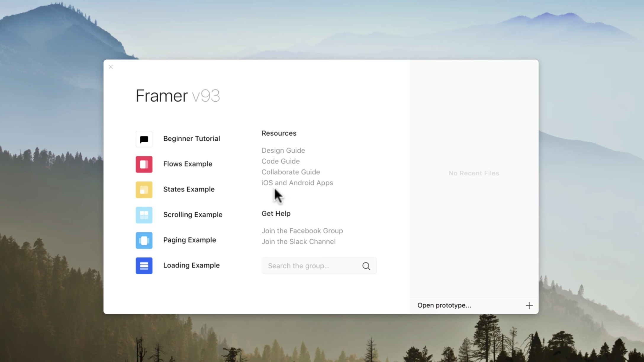Click the Resources heading
This screenshot has height=362, width=644.
pos(279,133)
